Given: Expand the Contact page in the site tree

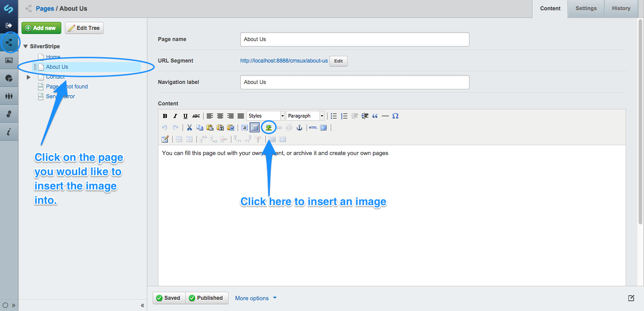Looking at the screenshot, I should [28, 77].
